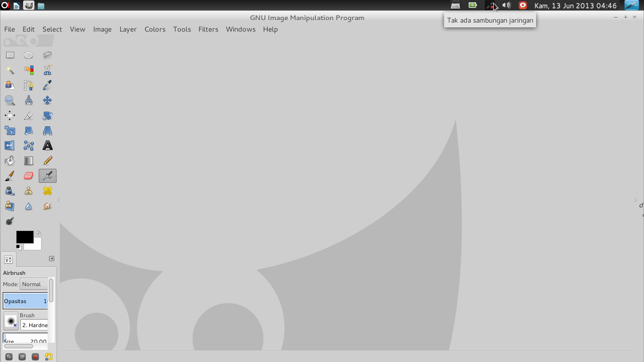Open the Colors menu
This screenshot has height=362, width=644.
(155, 29)
